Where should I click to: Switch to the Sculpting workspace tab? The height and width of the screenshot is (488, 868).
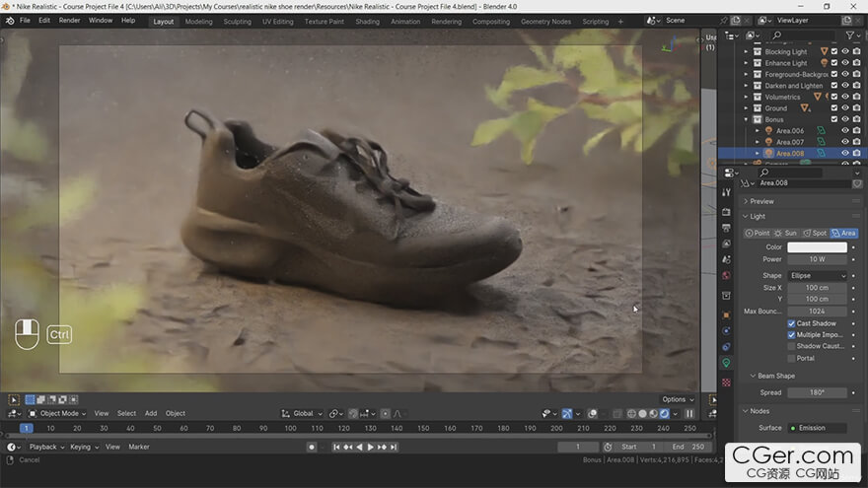pos(237,22)
